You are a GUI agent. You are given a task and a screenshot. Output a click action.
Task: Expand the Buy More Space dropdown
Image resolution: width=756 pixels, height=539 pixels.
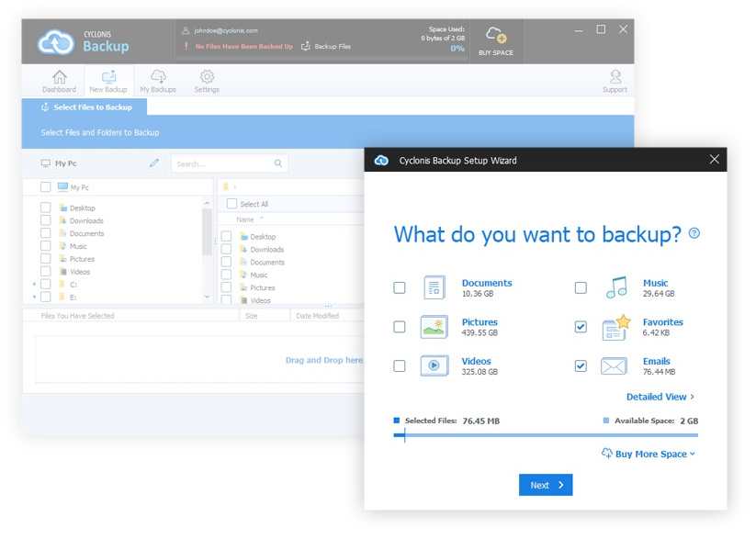tap(649, 454)
